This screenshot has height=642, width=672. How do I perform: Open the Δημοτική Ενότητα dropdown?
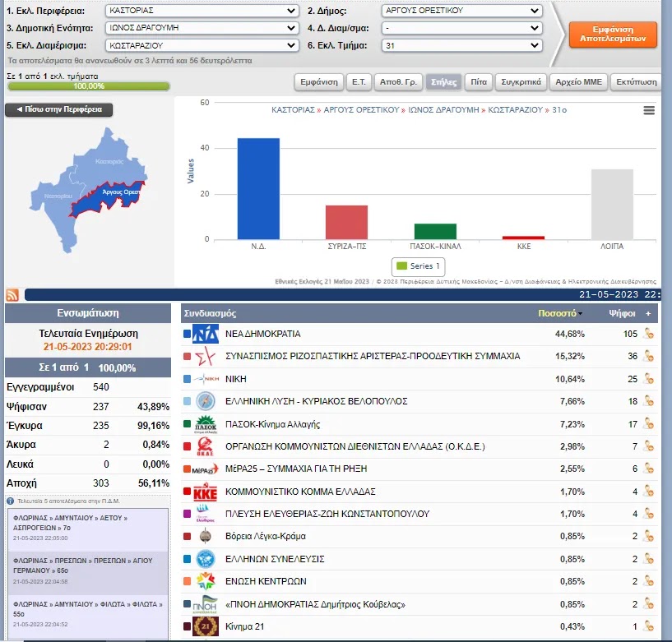click(x=202, y=28)
